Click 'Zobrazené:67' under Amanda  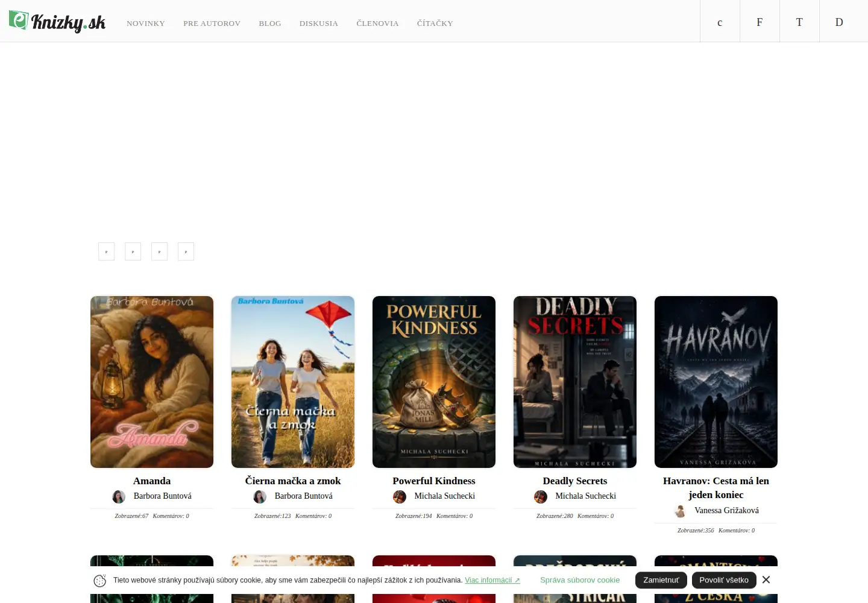coord(131,516)
